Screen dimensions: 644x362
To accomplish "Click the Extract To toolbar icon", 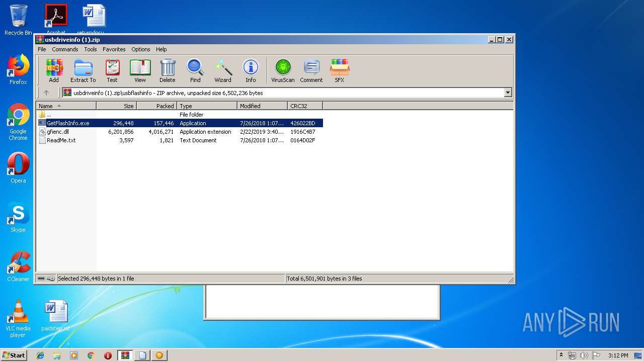I will [83, 70].
